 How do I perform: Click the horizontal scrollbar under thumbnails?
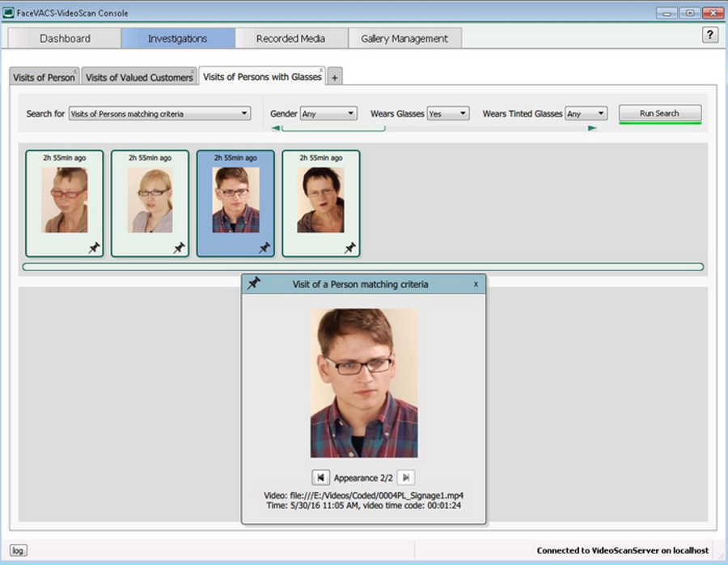362,266
